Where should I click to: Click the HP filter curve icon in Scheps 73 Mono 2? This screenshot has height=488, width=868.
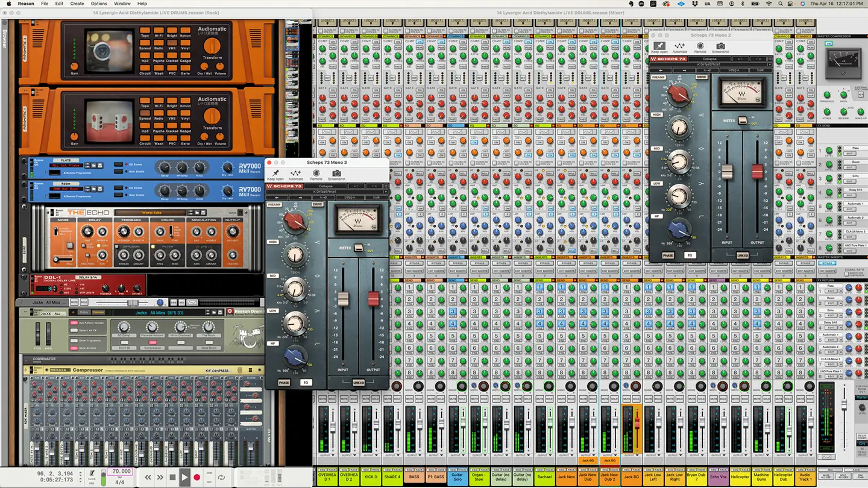tap(702, 215)
